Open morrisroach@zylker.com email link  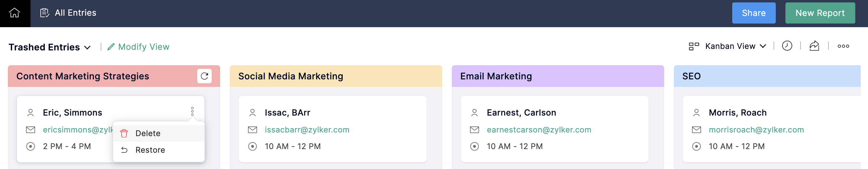point(756,130)
